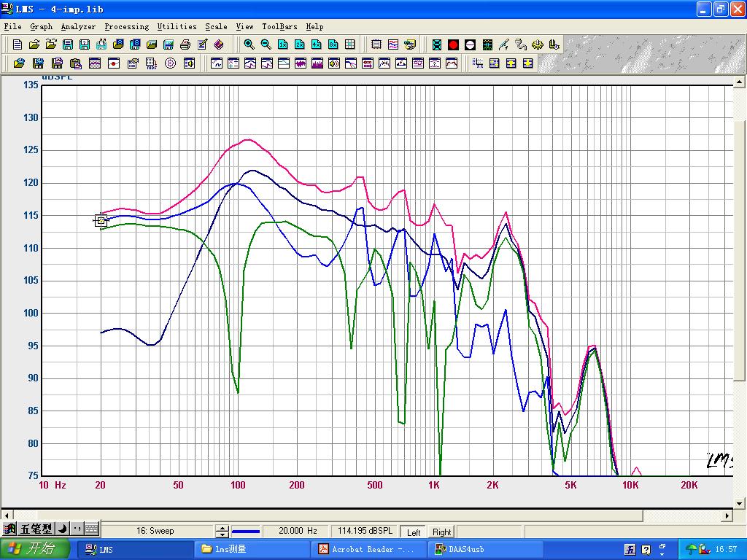Click the MDF grid icon
Screen dimensions: 747x560
[151, 63]
